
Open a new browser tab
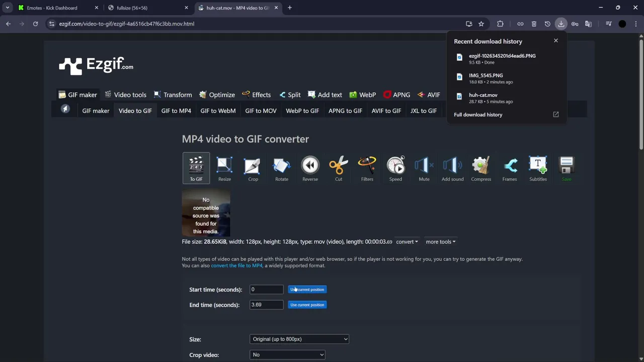289,8
